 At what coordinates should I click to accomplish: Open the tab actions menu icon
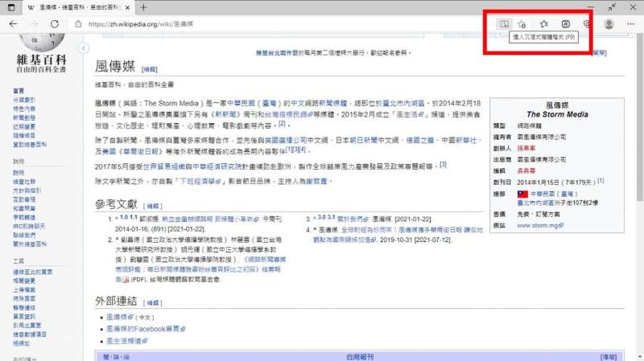click(11, 7)
